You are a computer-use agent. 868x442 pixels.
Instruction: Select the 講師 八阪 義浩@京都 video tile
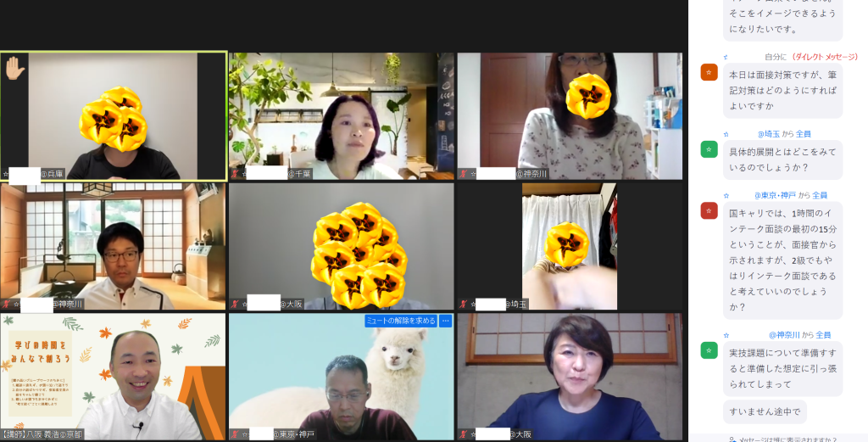[113, 377]
